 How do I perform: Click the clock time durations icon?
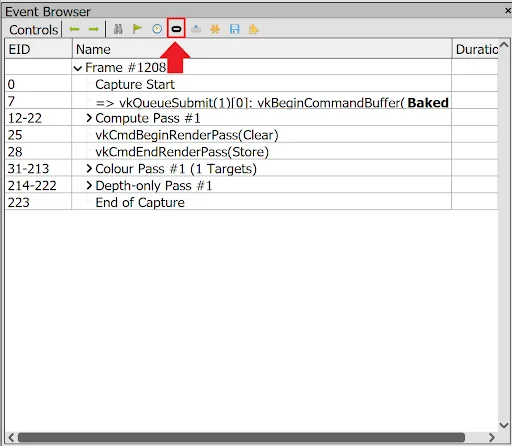coord(157,29)
